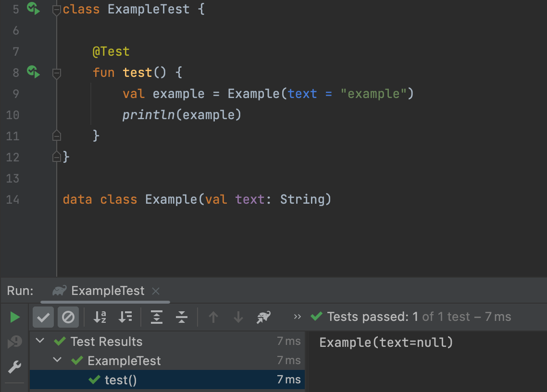The height and width of the screenshot is (392, 547).
Task: Show hidden toolbar actions via chevron menu
Action: pos(297,317)
